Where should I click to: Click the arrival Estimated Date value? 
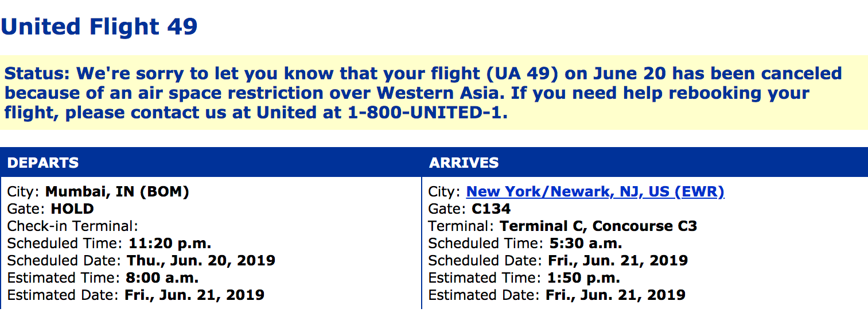click(x=614, y=295)
